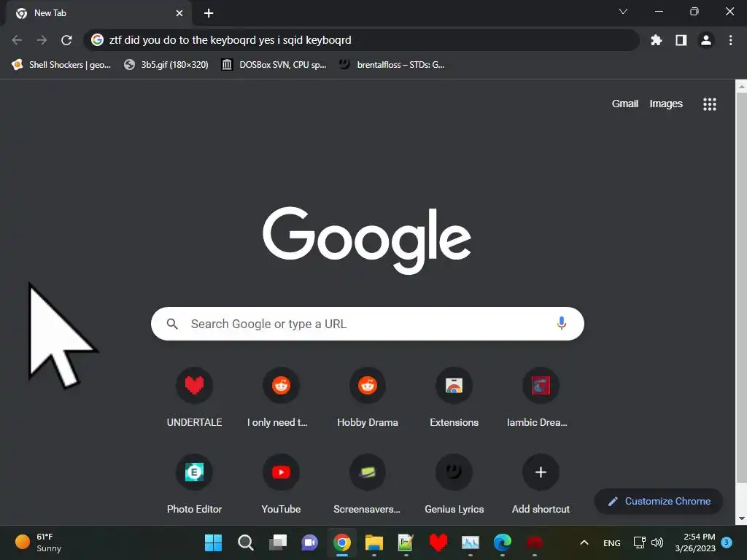Open the side panel icon
The image size is (747, 560).
(681, 40)
